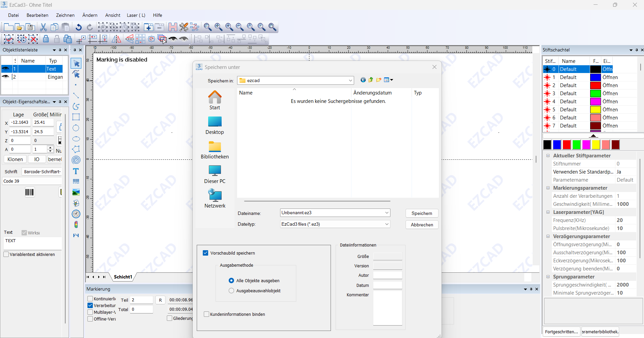Viewport: 644px width, 338px height.
Task: Select the Node edit tool
Action: [76, 74]
